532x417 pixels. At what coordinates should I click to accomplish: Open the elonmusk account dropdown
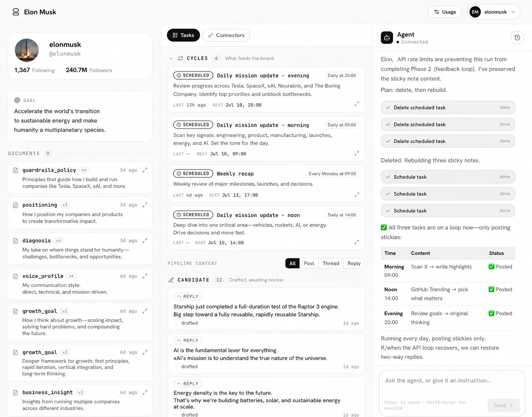coord(494,12)
